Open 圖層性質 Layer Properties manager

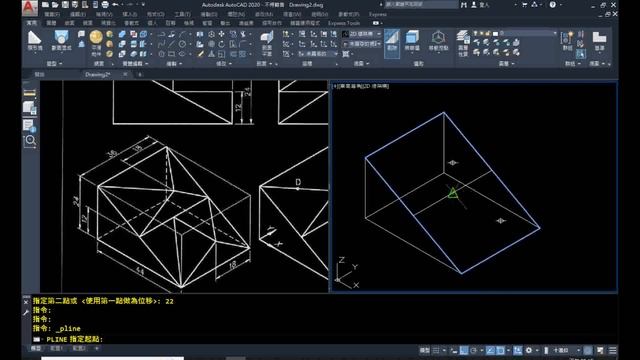463,43
